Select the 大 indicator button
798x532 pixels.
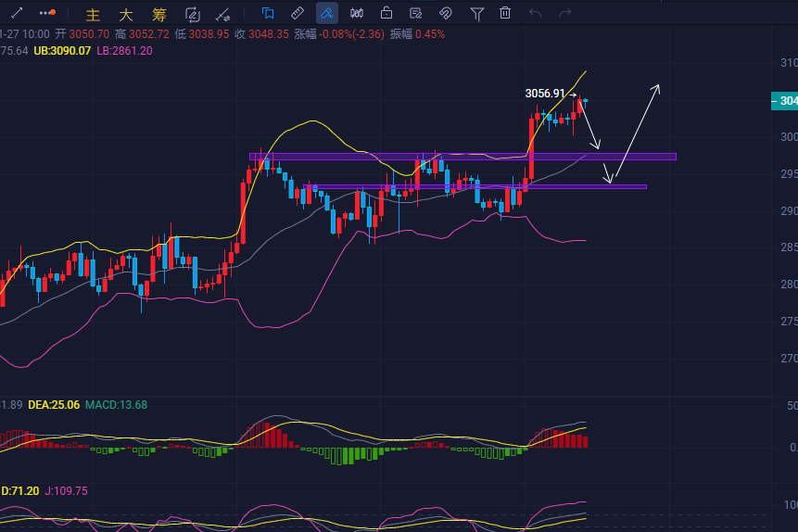point(125,14)
